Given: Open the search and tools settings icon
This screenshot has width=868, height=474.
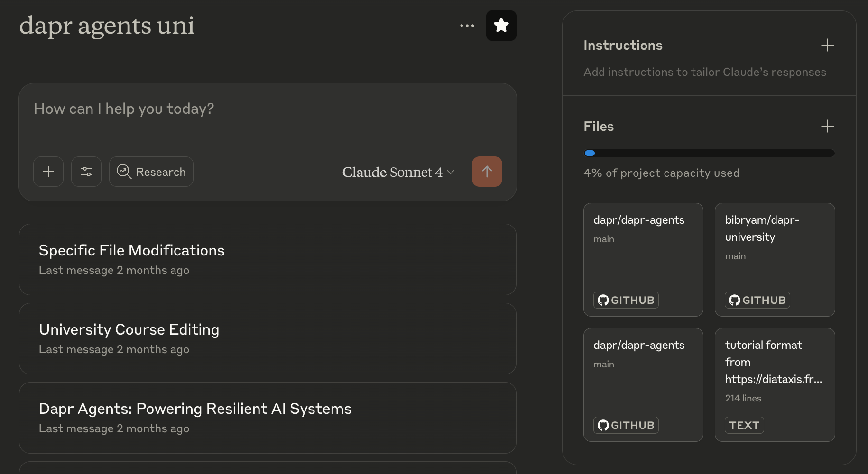Looking at the screenshot, I should pyautogui.click(x=86, y=172).
